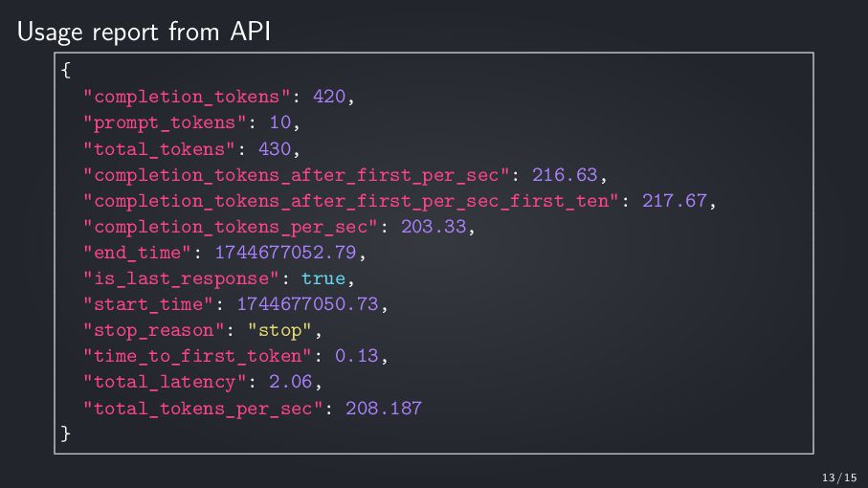Screen dimensions: 868x488
Task: Click the total_tokens value 430
Action: (x=275, y=149)
